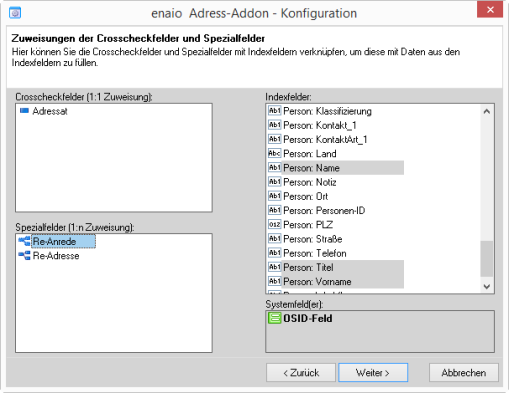Click the application icon in title bar
Image resolution: width=509 pixels, height=393 pixels.
click(x=15, y=13)
